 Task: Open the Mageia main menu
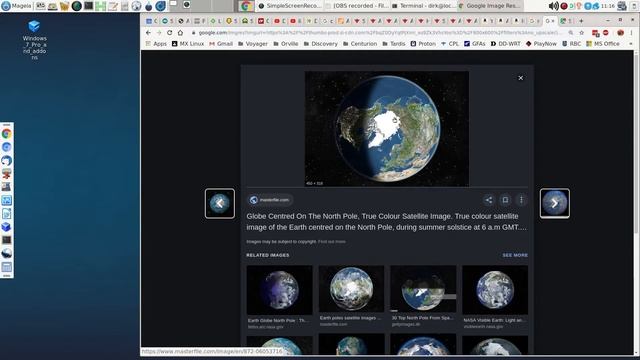pos(16,6)
